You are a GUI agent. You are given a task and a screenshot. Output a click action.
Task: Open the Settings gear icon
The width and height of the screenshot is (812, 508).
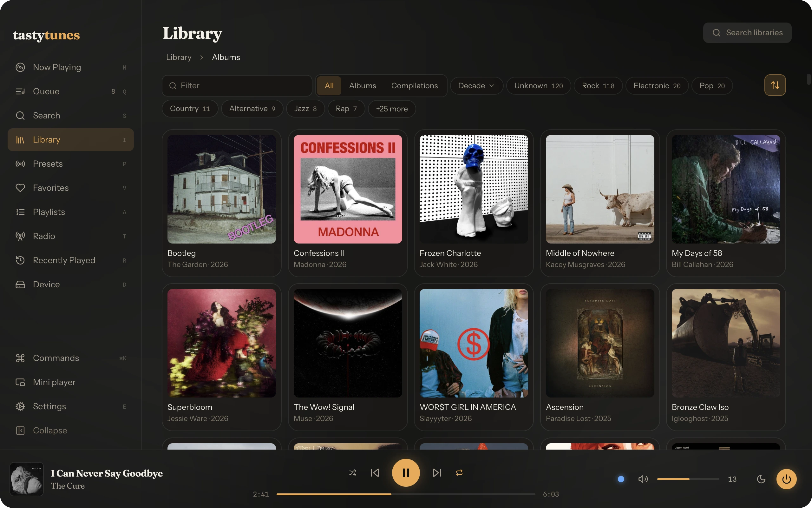(x=20, y=406)
